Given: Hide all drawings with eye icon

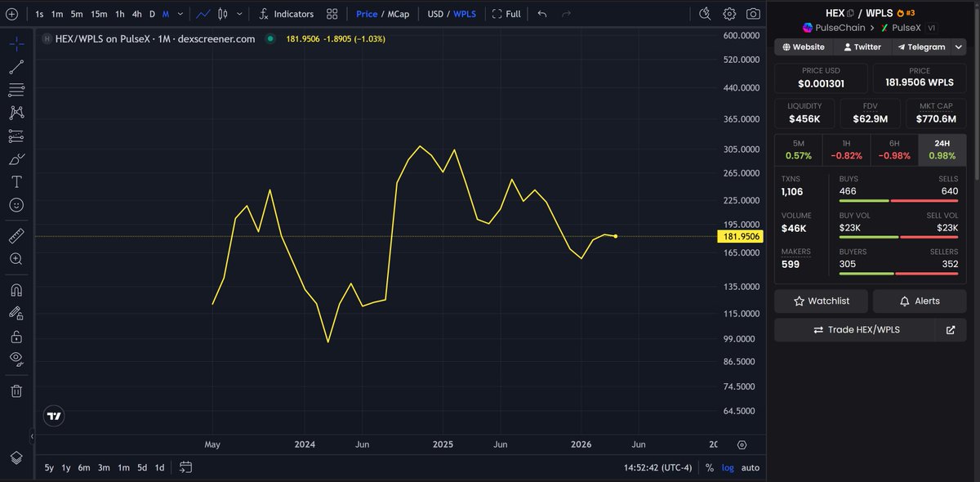Looking at the screenshot, I should click(x=16, y=359).
